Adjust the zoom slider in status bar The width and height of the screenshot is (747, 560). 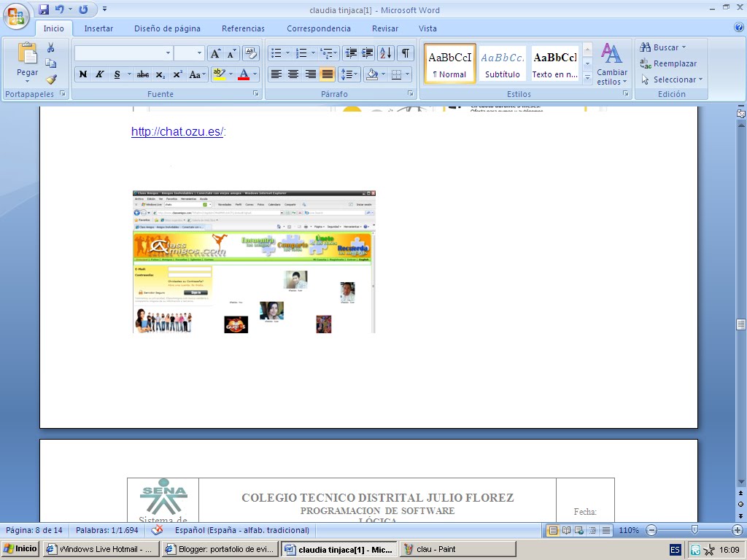[x=693, y=530]
